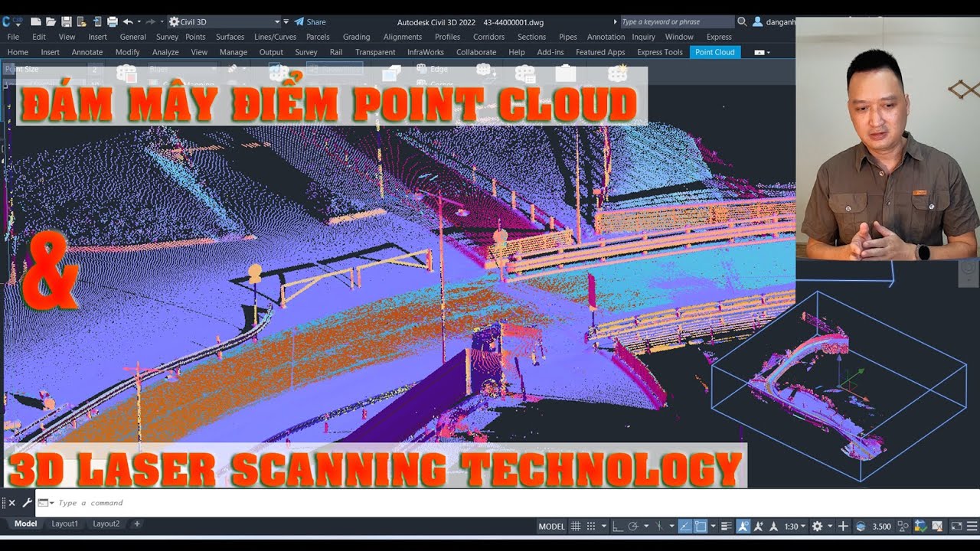980x551 pixels.
Task: Switch to the Manage ribbon tab
Action: 234,52
